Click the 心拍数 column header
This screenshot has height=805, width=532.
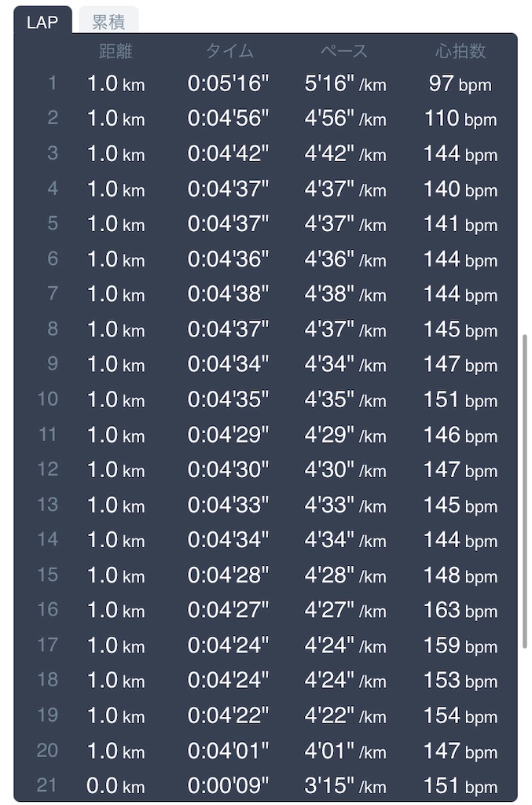(460, 51)
